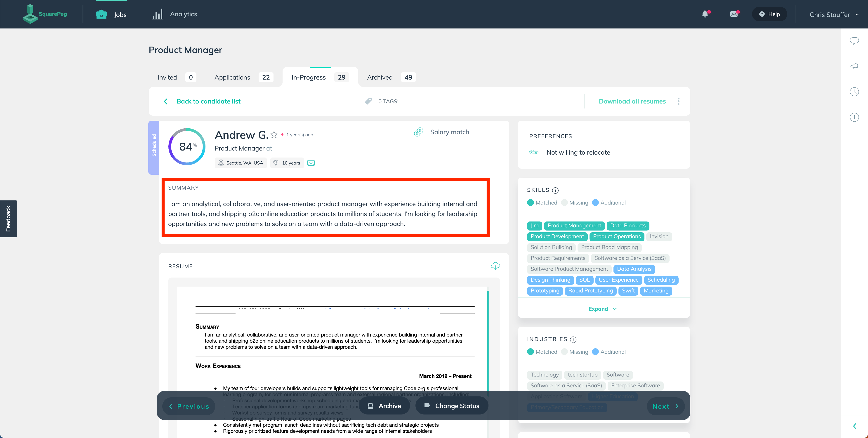Image resolution: width=868 pixels, height=438 pixels.
Task: Click the Help button
Action: coord(769,14)
